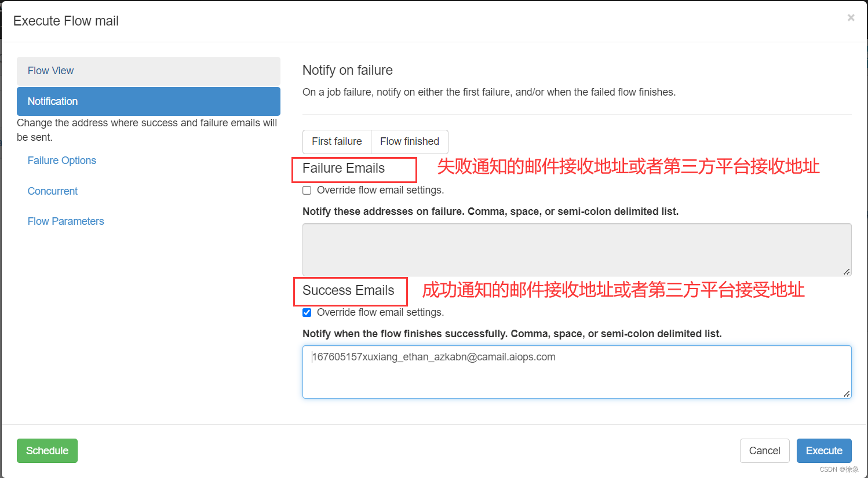
Task: Choose the First failure notification option
Action: 337,141
